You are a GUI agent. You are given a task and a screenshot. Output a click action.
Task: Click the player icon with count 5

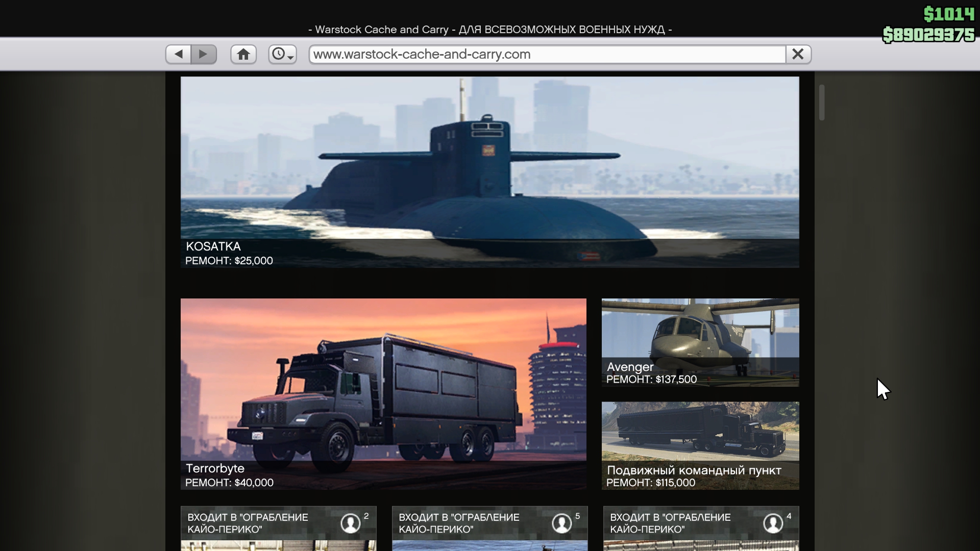[562, 523]
